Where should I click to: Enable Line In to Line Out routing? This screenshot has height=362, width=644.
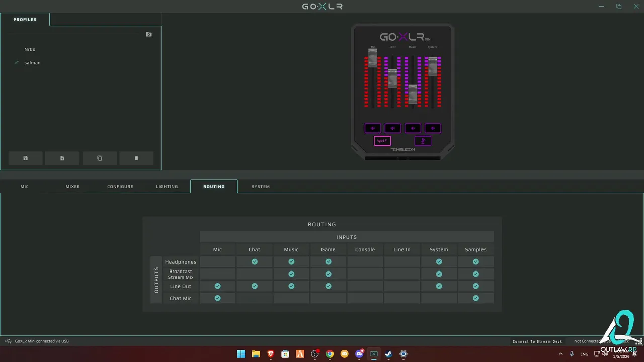(x=402, y=286)
